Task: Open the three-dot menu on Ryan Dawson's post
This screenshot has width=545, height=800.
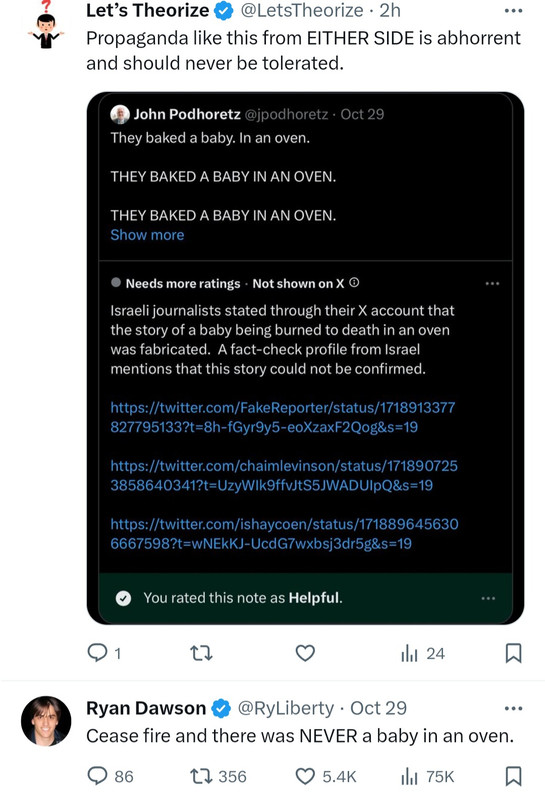Action: click(513, 708)
